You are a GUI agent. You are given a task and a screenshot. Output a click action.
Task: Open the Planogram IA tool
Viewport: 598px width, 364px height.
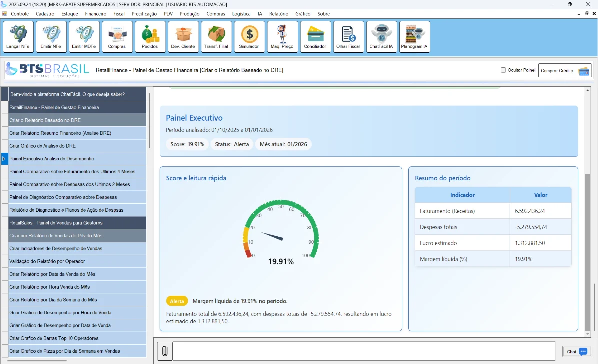pyautogui.click(x=415, y=36)
